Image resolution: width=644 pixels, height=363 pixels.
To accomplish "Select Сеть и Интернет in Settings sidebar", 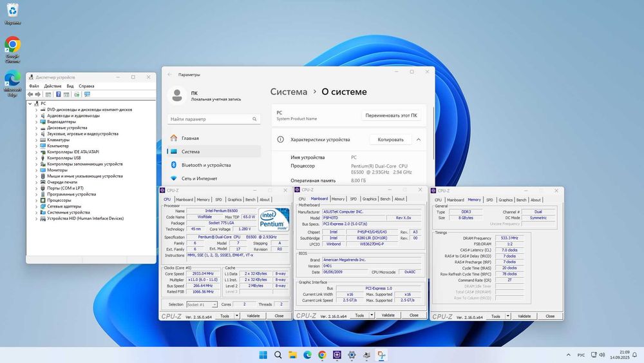I will 214,179.
